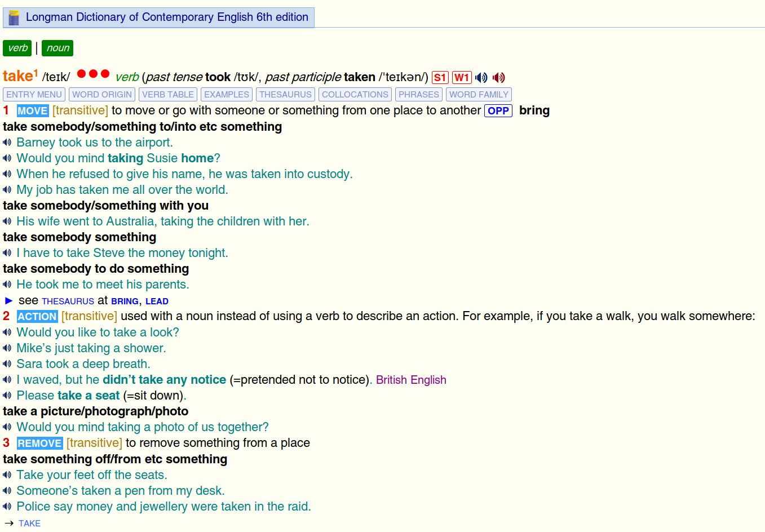Play audio for 'His wife went to Australia' sentence

pos(7,221)
